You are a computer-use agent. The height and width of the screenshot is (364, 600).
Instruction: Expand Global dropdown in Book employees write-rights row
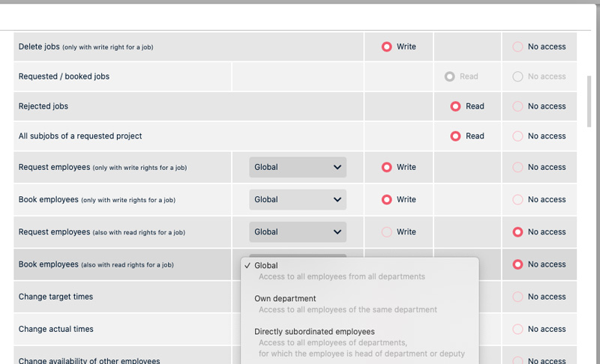(297, 199)
